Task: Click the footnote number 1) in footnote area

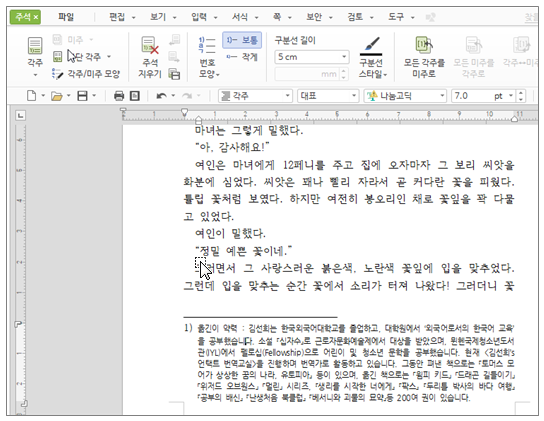Action: pyautogui.click(x=188, y=328)
